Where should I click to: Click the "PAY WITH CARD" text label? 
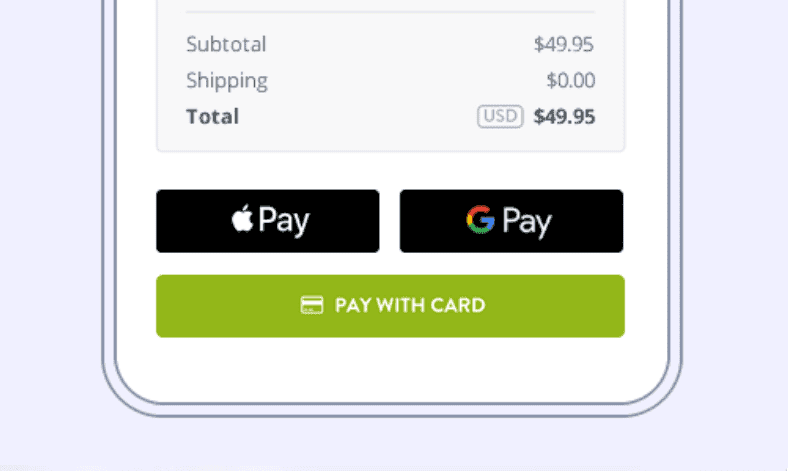pos(410,306)
